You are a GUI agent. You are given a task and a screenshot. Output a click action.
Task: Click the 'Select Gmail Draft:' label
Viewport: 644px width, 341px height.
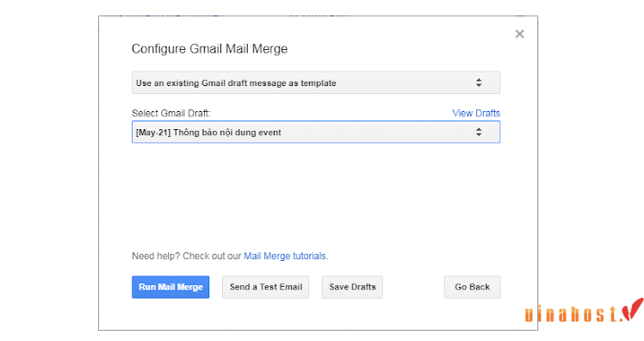[x=170, y=114]
